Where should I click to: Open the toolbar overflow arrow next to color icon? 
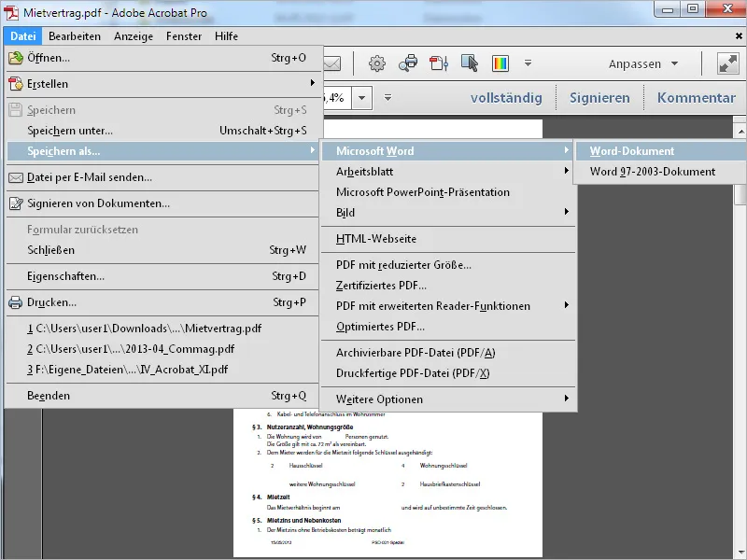coord(528,63)
